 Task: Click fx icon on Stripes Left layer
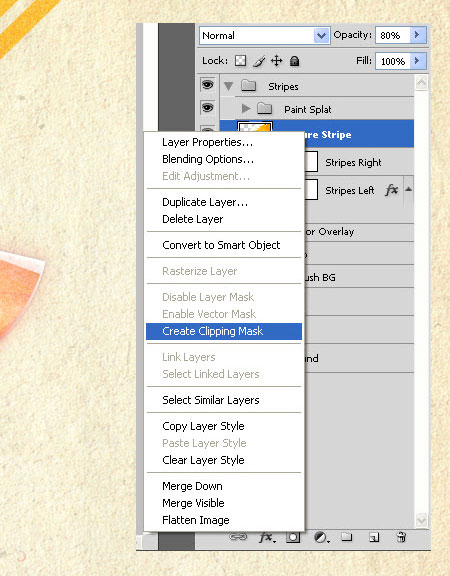[x=392, y=190]
